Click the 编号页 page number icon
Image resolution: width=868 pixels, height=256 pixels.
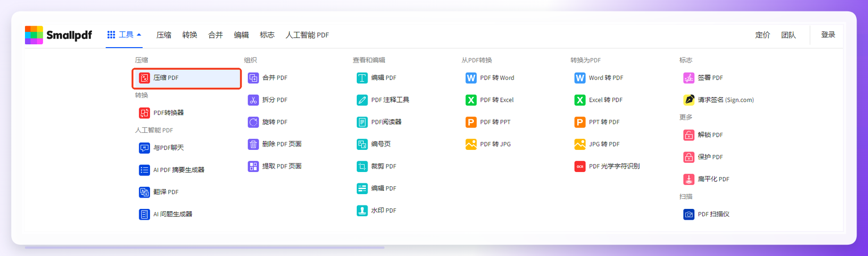[362, 144]
